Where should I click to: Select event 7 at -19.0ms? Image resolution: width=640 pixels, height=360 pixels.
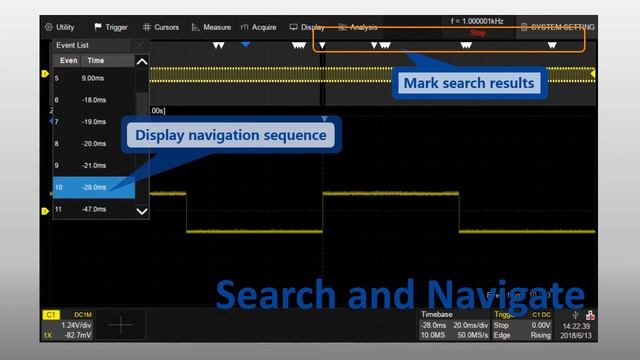point(94,122)
